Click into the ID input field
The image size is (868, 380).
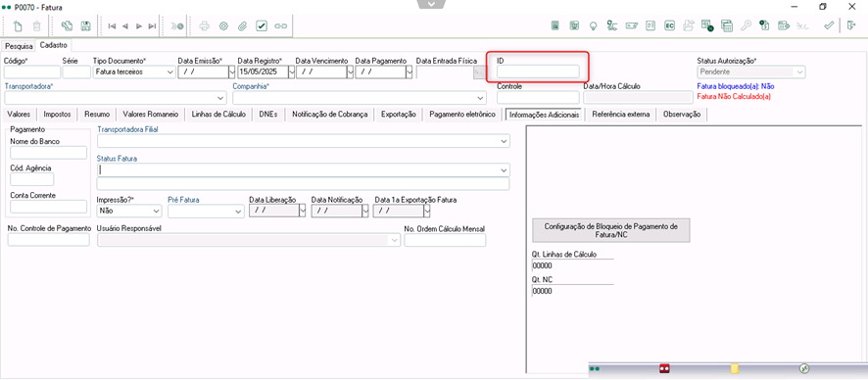click(538, 71)
